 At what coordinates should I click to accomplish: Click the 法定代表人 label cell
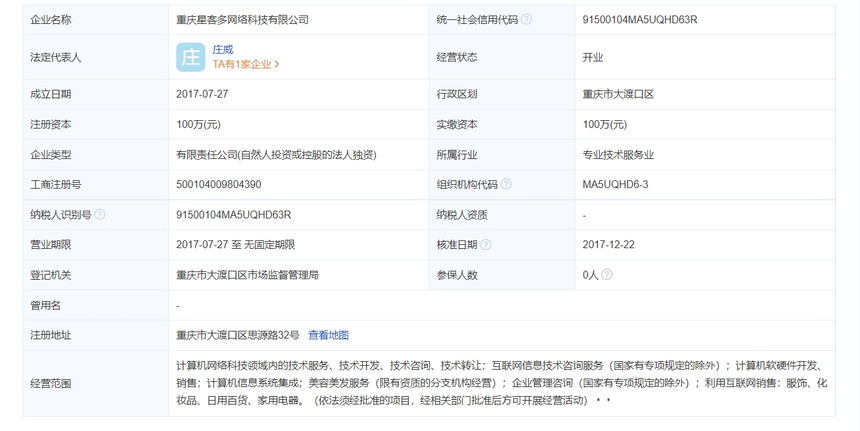96,57
